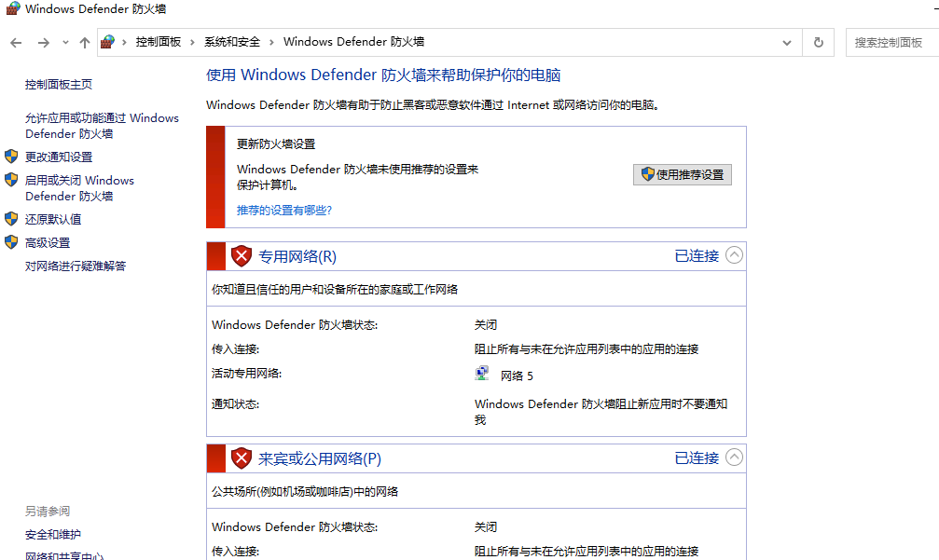Click 活动专用网络: label
This screenshot has width=939, height=560.
247,374
